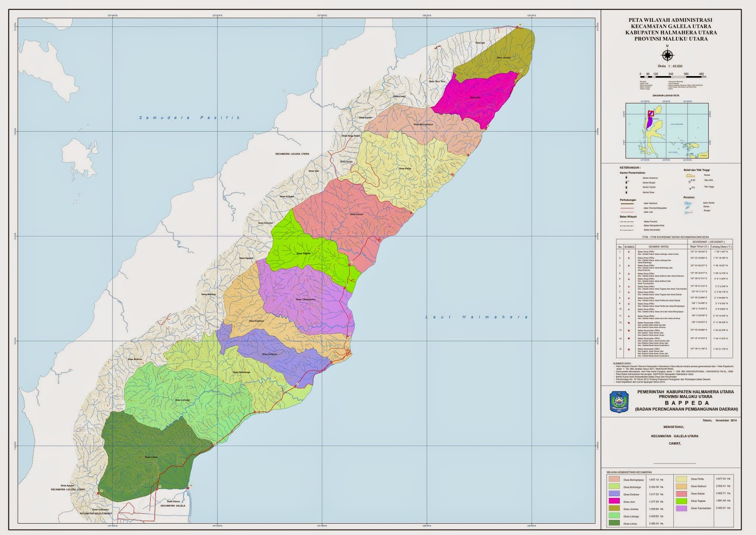Screen dimensions: 756x535
Task: Select the Kantor Gubernur office symbol
Action: pyautogui.click(x=627, y=177)
